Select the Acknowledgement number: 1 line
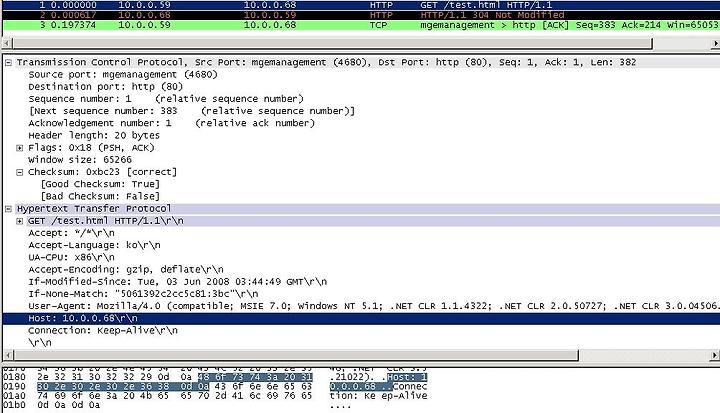The image size is (720, 413). pos(172,123)
